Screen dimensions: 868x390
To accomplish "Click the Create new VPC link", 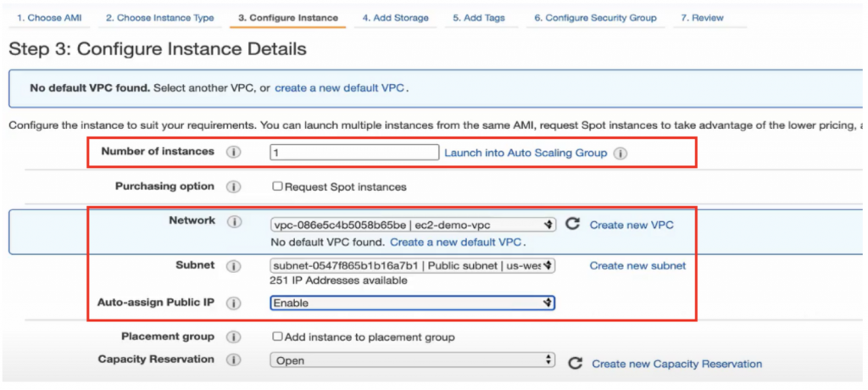I will (632, 225).
